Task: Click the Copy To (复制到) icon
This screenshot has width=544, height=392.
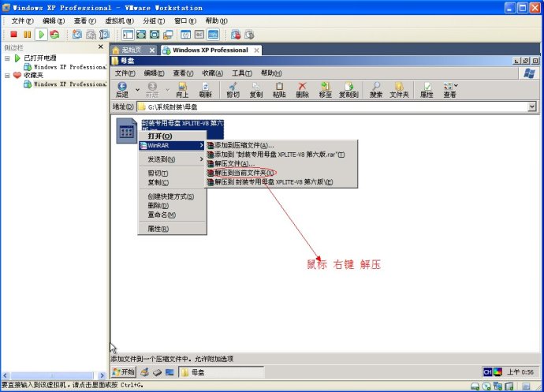Action: (348, 90)
